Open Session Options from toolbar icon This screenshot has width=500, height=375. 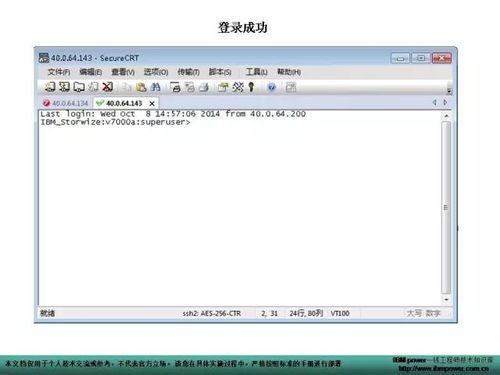pos(223,87)
